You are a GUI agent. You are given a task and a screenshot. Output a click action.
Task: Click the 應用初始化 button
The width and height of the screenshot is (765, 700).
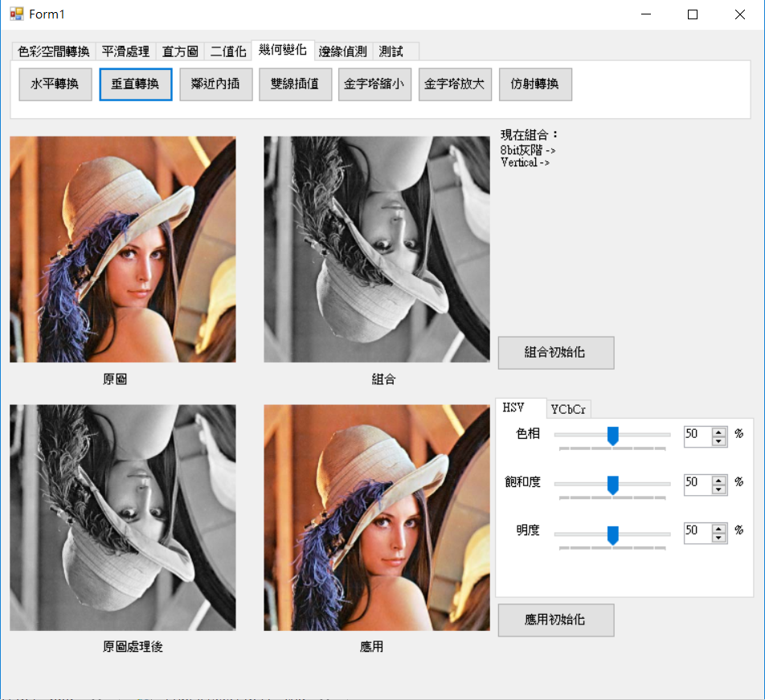coord(556,620)
